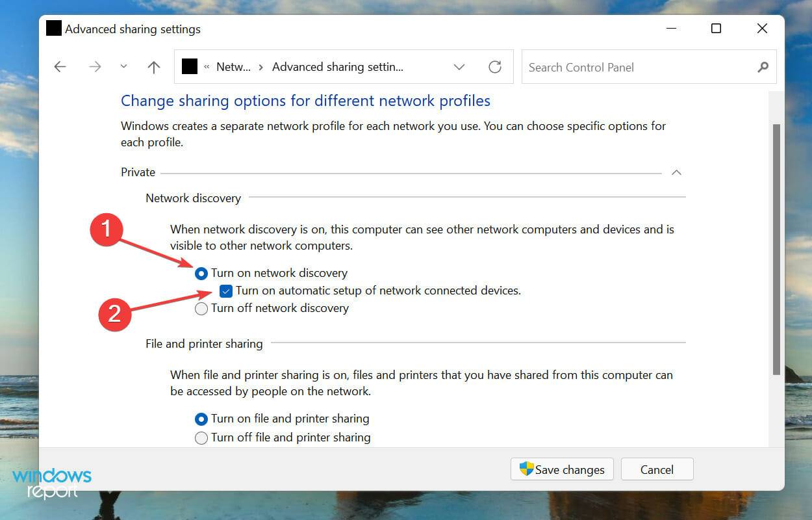
Task: Open the address bar breadcrumb dropdown
Action: [459, 66]
